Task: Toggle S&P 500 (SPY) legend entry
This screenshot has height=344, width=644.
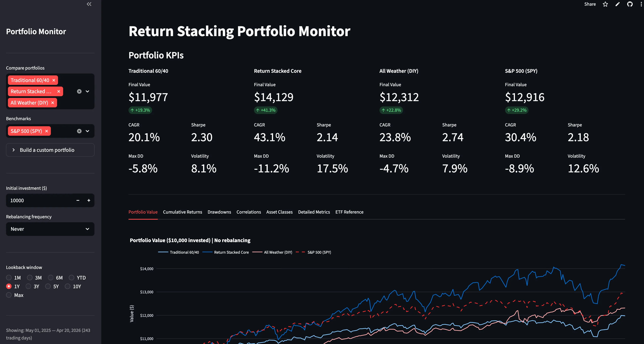Action: pyautogui.click(x=313, y=252)
